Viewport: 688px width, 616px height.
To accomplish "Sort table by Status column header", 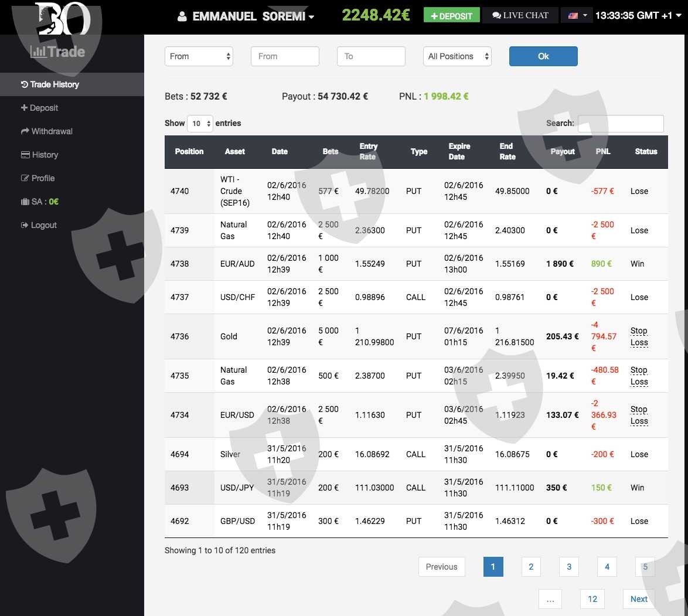I will (x=646, y=151).
